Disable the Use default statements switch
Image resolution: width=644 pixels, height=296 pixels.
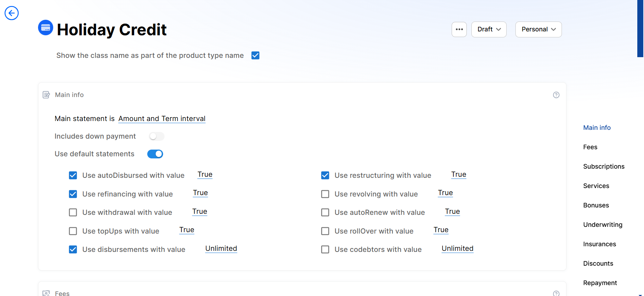tap(155, 154)
